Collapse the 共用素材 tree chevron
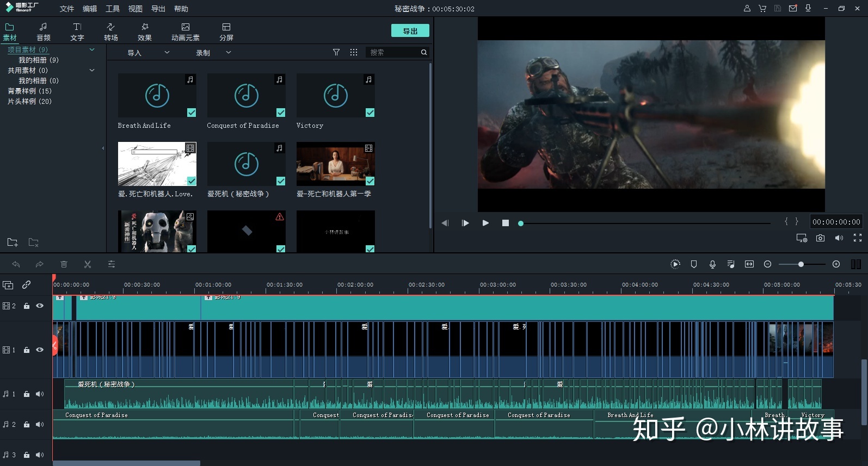Viewport: 868px width, 466px height. pyautogui.click(x=92, y=70)
